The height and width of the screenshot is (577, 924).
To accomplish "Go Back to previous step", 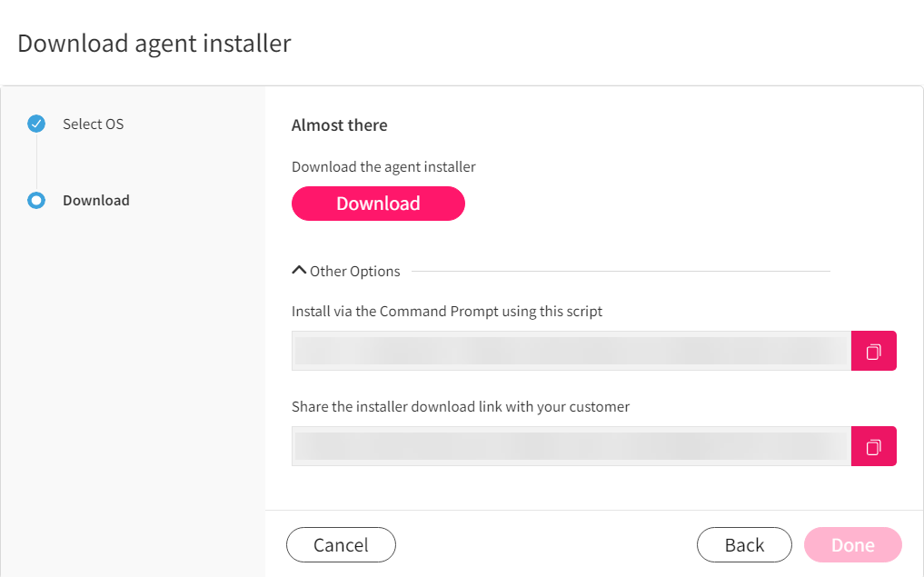I will coord(744,544).
